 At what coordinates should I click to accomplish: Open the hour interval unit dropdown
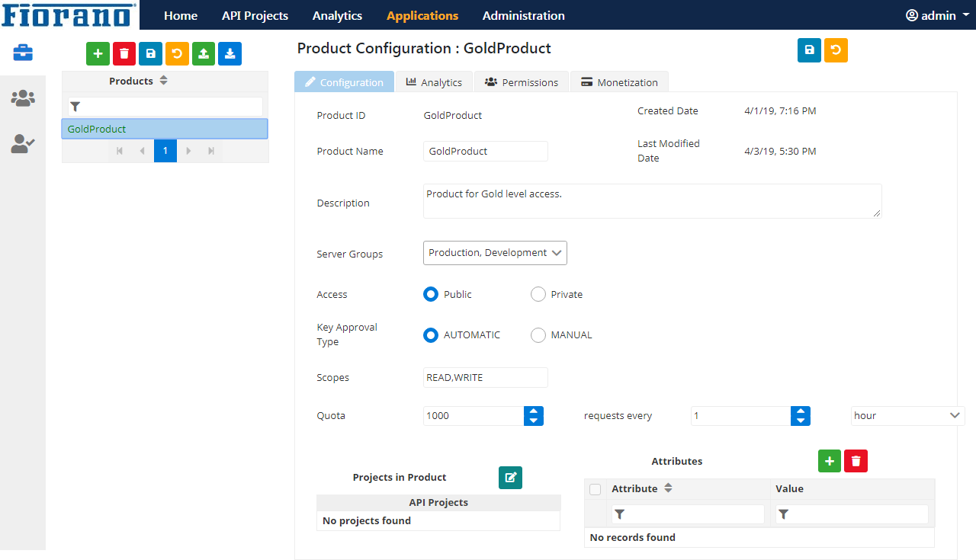[908, 416]
